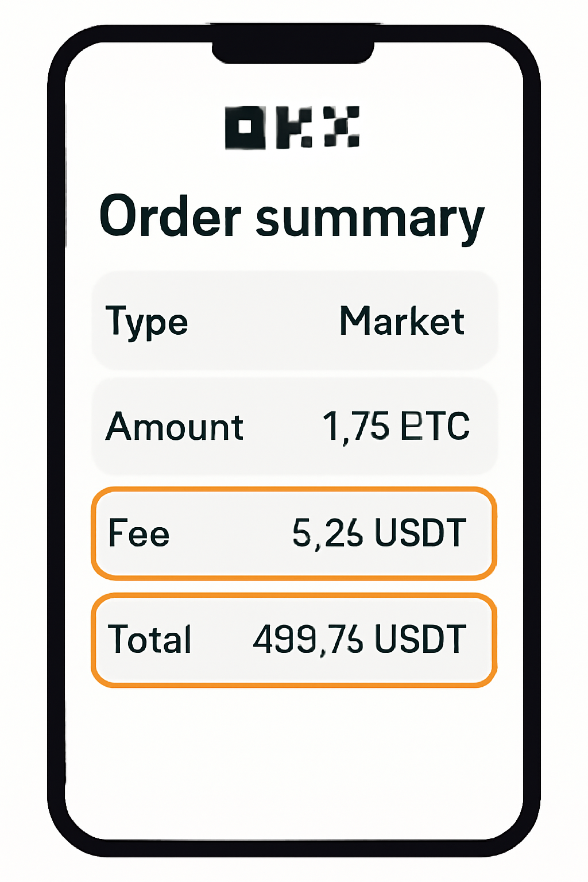Screen dimensions: 588x882
Task: Open the Market order type value
Action: (x=402, y=322)
